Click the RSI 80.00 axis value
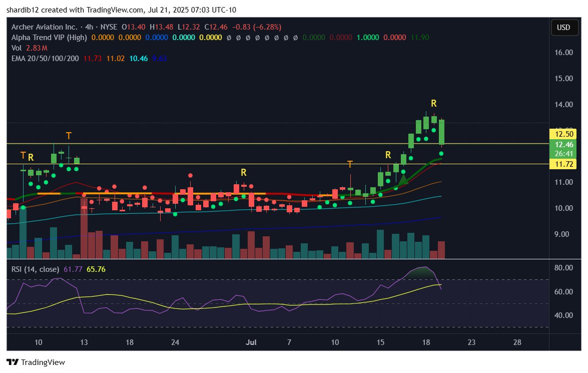This screenshot has height=373, width=588. [x=563, y=267]
